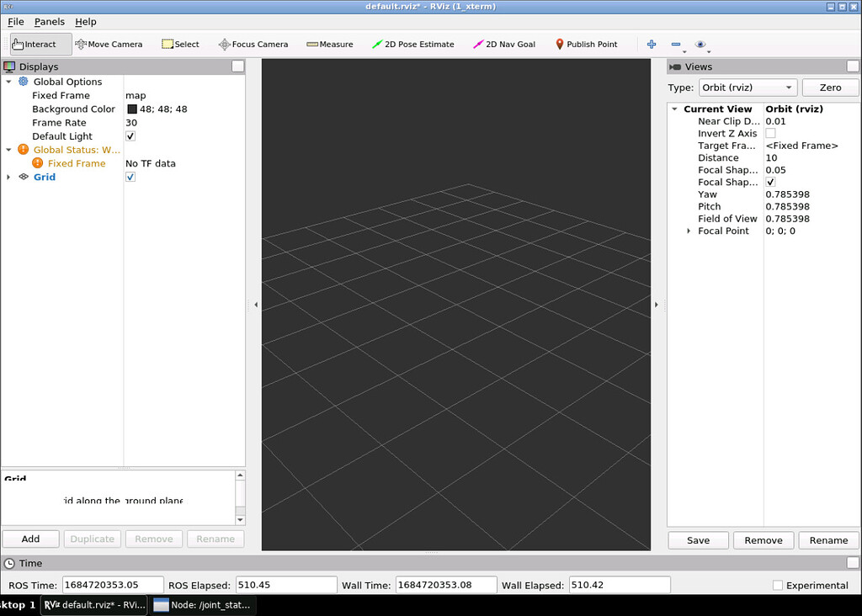Enable Invert Z Axis in Views panel
Image resolution: width=862 pixels, height=616 pixels.
coord(770,133)
